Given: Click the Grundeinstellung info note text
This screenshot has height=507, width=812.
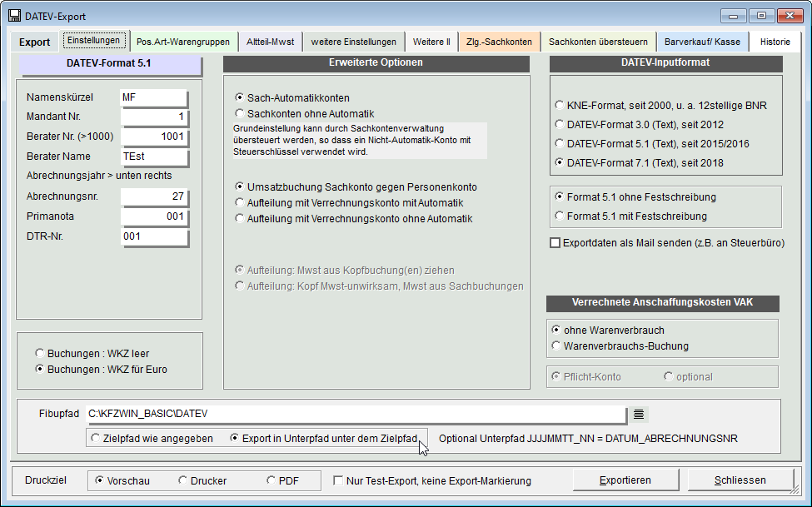Looking at the screenshot, I should pyautogui.click(x=360, y=140).
